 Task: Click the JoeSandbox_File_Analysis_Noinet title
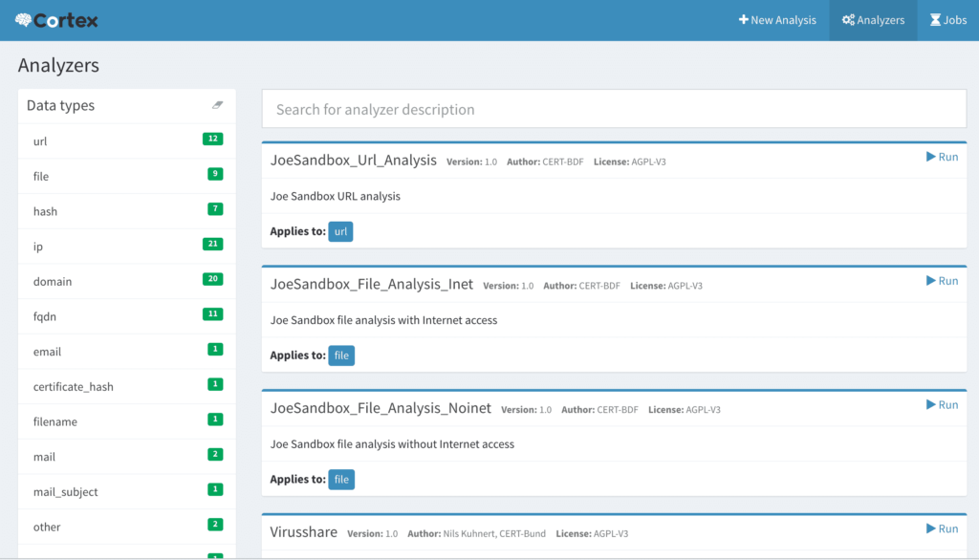pyautogui.click(x=381, y=408)
